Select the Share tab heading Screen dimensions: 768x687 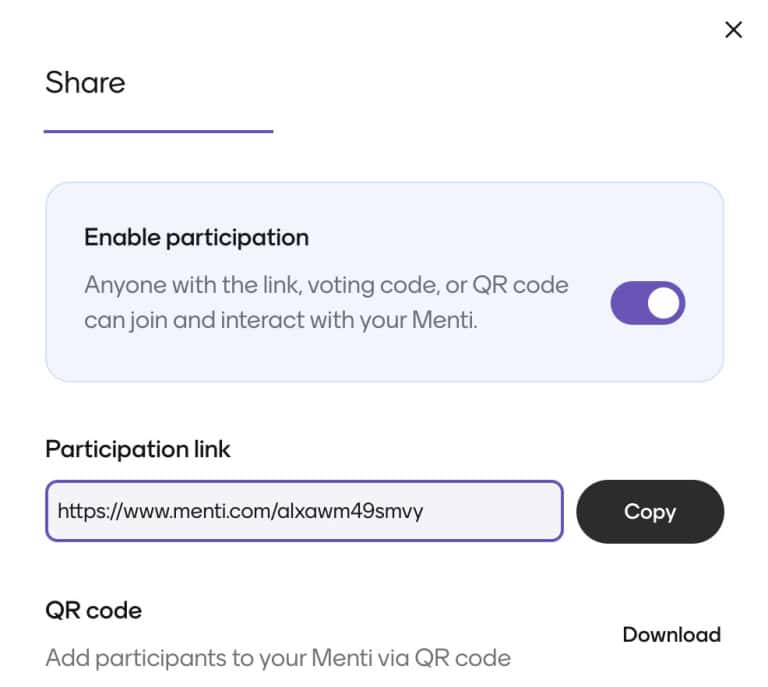click(85, 82)
